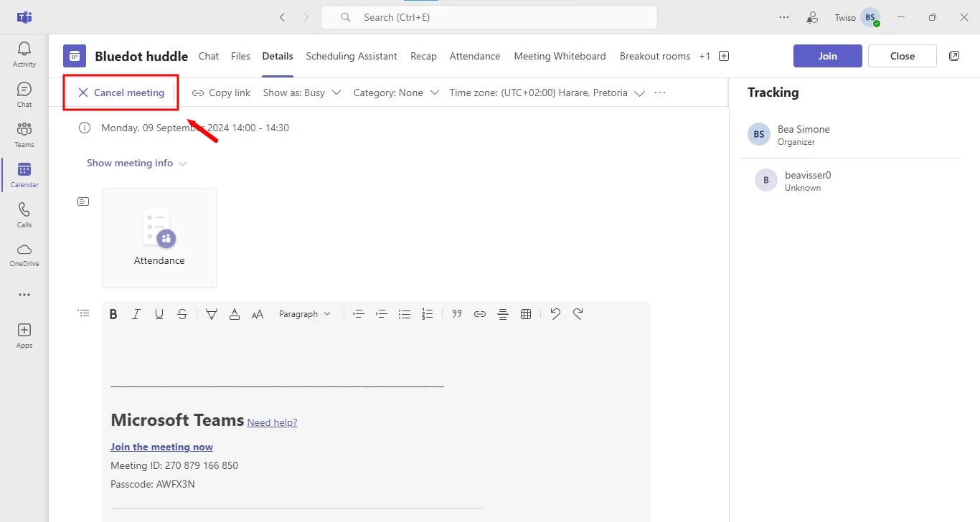Open the Activity feed in sidebar

[24, 54]
